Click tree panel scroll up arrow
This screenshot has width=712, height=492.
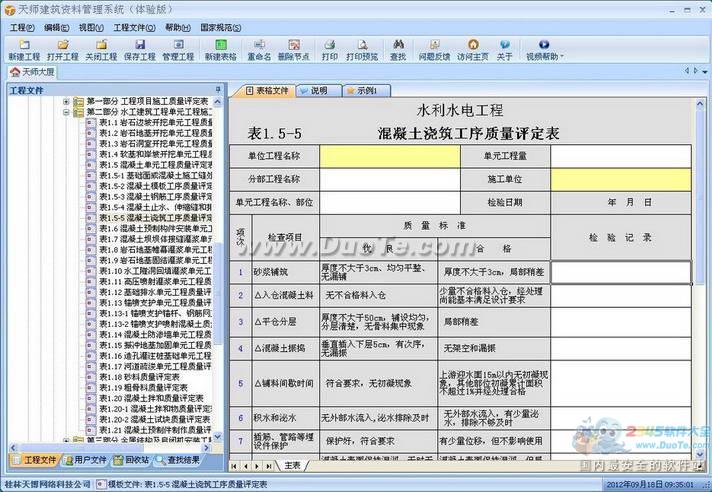218,102
